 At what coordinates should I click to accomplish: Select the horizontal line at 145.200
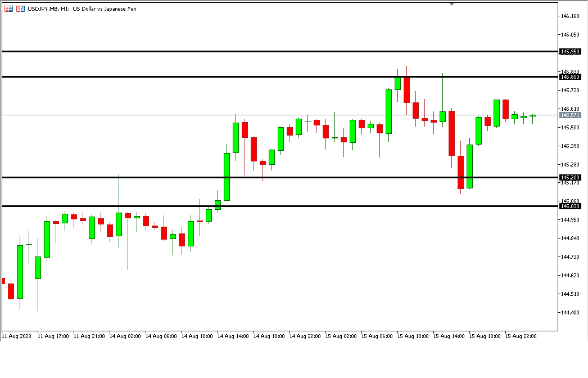[x=280, y=177]
